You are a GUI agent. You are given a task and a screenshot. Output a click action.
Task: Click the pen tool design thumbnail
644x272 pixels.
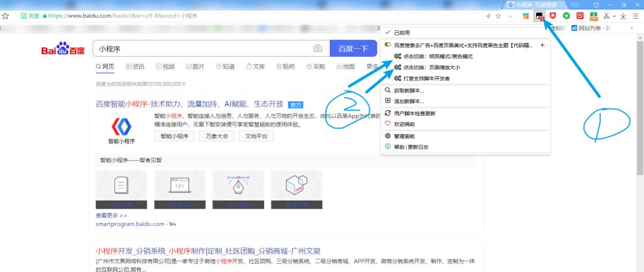click(x=238, y=190)
